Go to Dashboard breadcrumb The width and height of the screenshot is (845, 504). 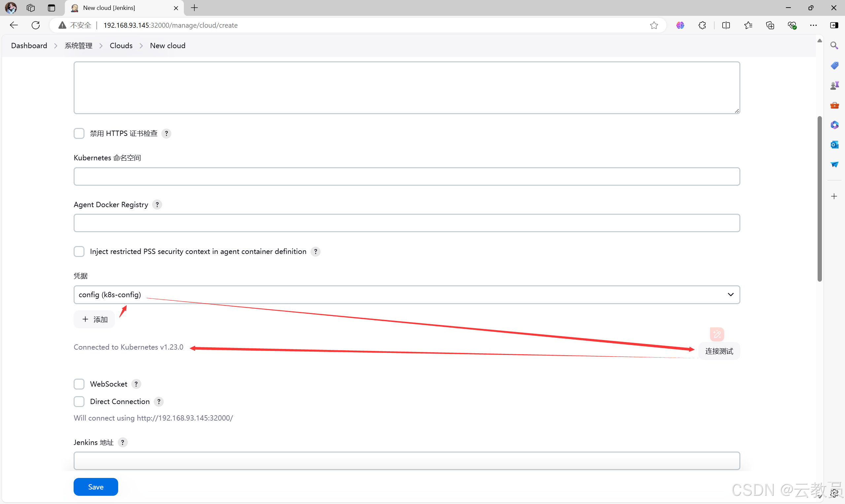[x=29, y=46]
